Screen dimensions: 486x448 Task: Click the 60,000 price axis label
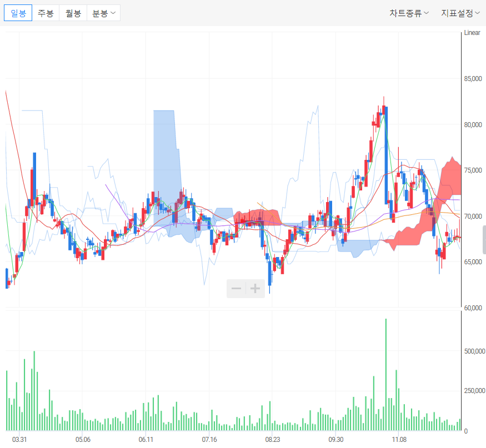click(473, 308)
